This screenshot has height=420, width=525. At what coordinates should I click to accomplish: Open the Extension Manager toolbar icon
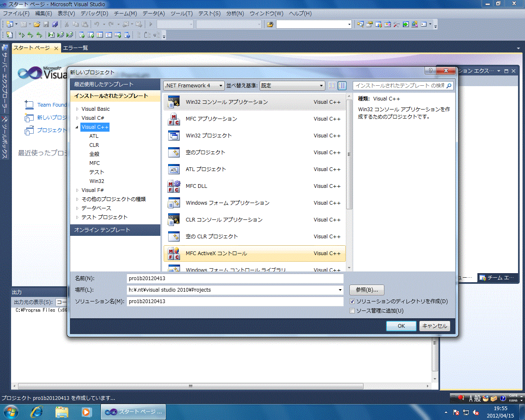pos(415,24)
